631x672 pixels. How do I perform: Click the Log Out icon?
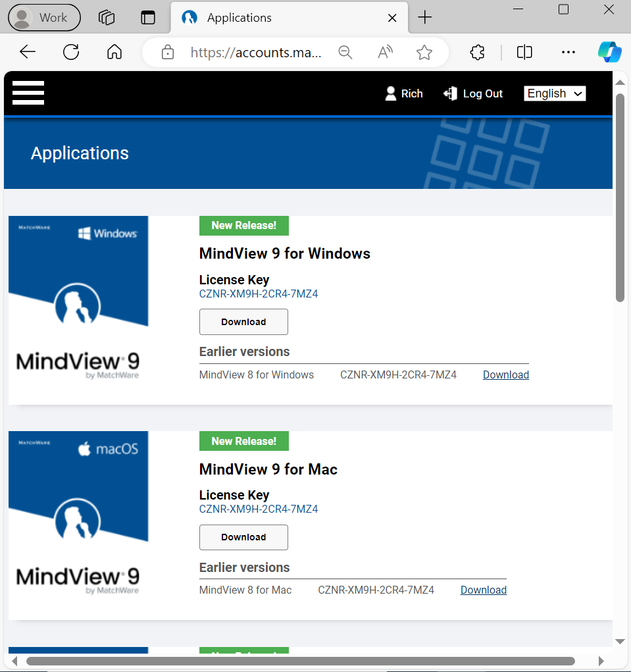(451, 93)
